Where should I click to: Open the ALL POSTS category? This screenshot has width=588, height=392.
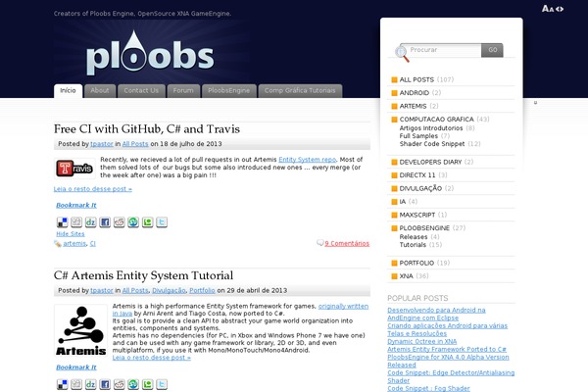click(416, 80)
